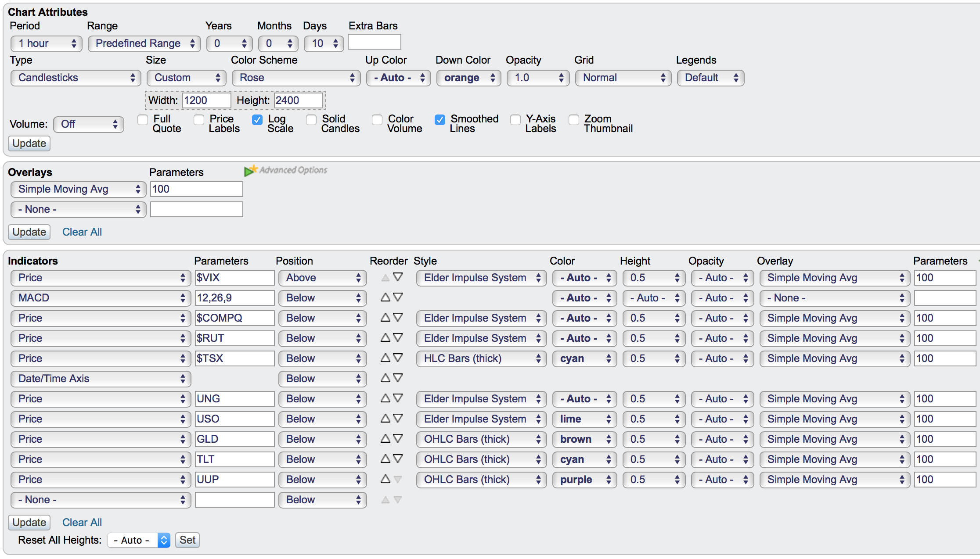The image size is (980, 559).
Task: Open the USO color dropdown showing lime
Action: [584, 419]
